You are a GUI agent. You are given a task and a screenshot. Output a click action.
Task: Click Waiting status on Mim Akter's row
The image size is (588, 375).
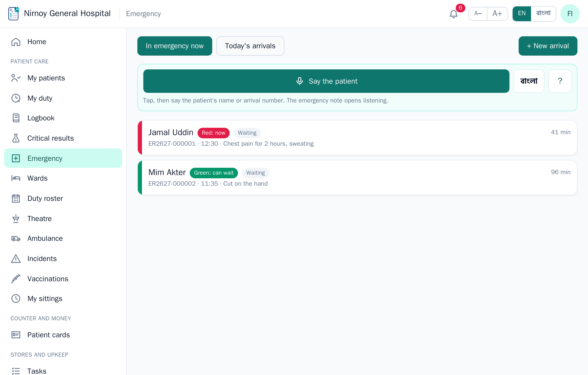pyautogui.click(x=255, y=173)
